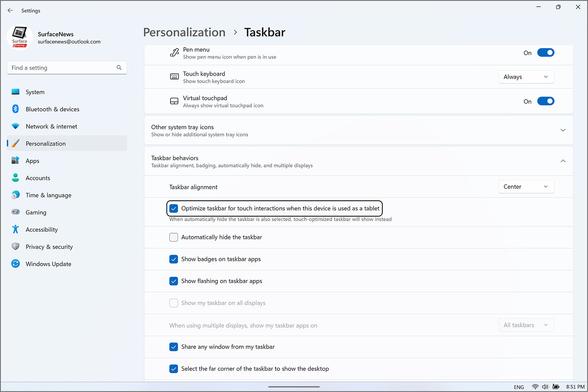Click the battery icon in system tray
The height and width of the screenshot is (392, 588).
pyautogui.click(x=556, y=387)
